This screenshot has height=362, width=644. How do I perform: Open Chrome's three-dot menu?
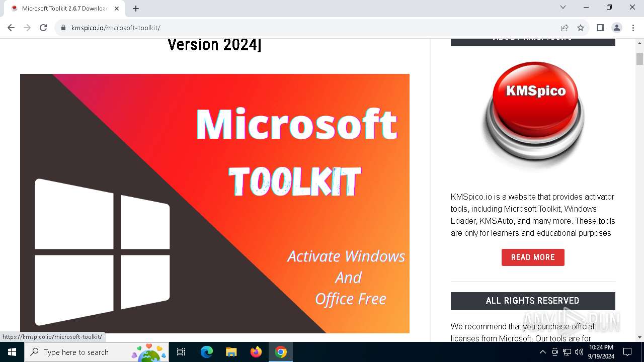(x=633, y=28)
